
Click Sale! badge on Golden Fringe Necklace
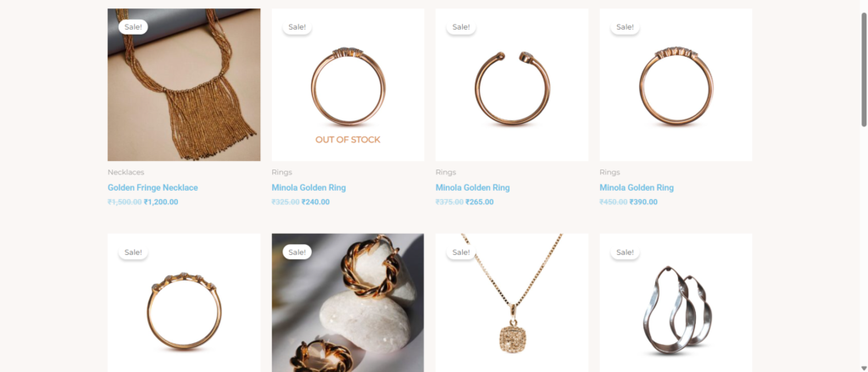click(133, 27)
